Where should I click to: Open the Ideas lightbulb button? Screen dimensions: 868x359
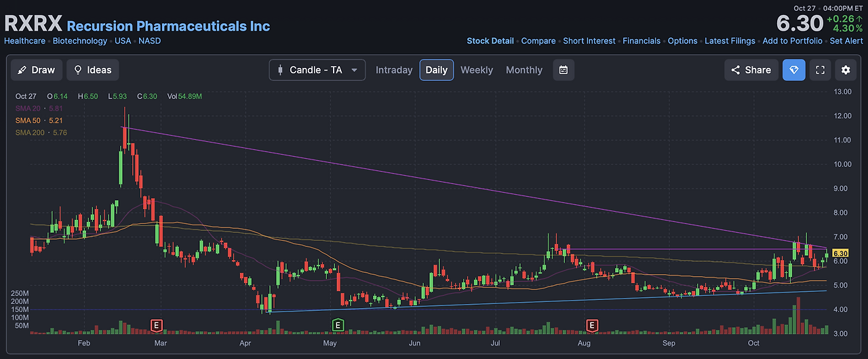pos(92,70)
